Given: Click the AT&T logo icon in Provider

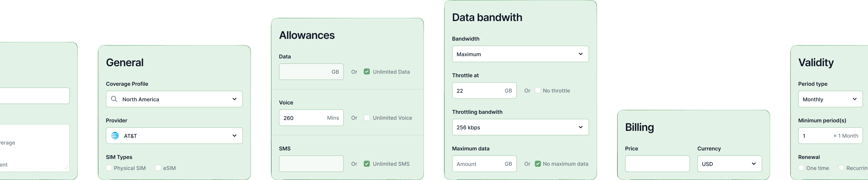Looking at the screenshot, I should 115,136.
